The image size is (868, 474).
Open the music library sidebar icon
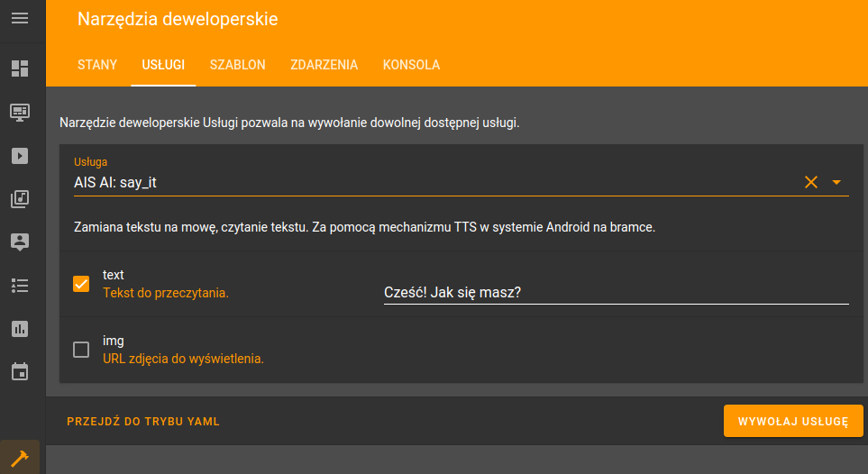pyautogui.click(x=20, y=199)
